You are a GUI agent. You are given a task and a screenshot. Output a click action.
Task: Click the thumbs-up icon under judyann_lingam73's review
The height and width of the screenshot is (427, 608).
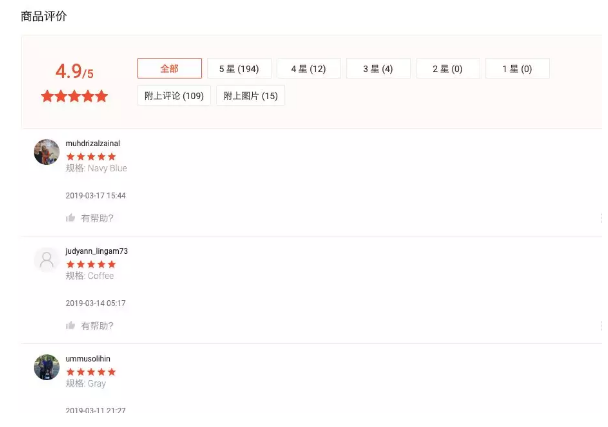tap(71, 325)
